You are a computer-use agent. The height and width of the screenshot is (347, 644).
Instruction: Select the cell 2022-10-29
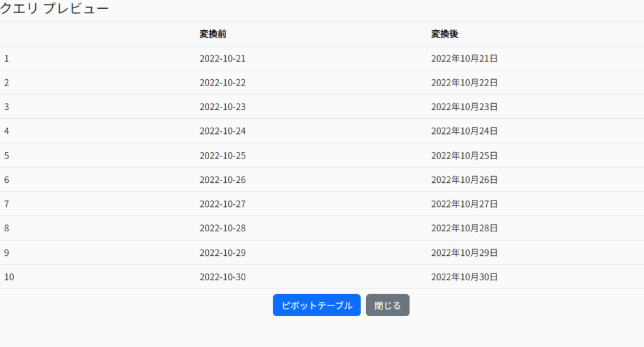click(x=223, y=253)
